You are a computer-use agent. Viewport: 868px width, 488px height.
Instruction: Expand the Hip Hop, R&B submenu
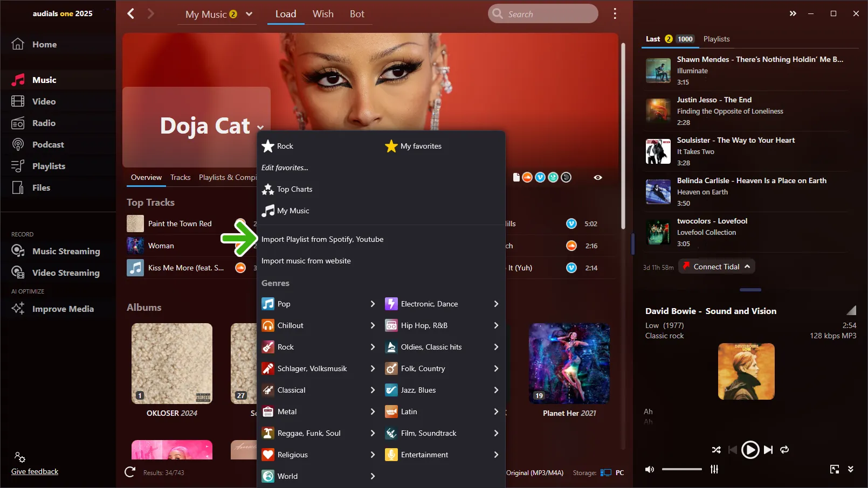(x=496, y=325)
